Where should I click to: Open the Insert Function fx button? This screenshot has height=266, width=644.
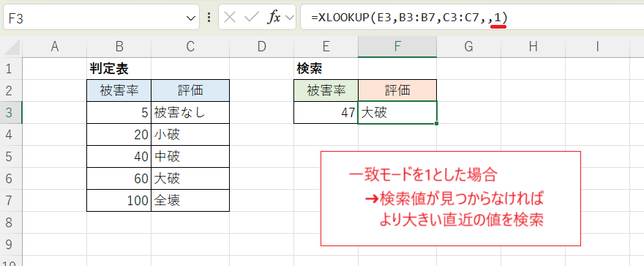coord(274,18)
